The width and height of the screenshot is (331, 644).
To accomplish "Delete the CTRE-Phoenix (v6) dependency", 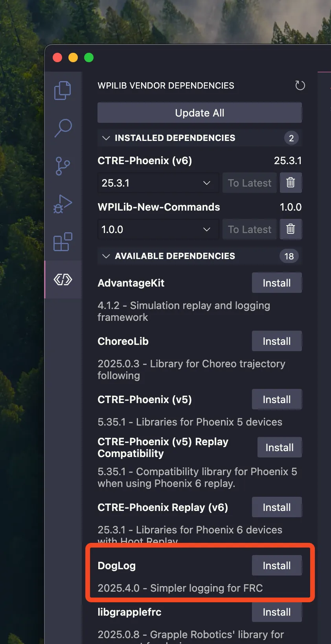I will click(291, 183).
